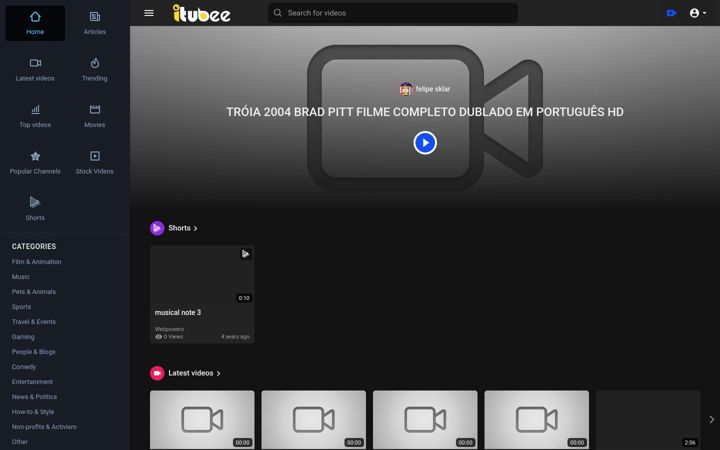Open the third latest video thumbnail

pyautogui.click(x=425, y=420)
